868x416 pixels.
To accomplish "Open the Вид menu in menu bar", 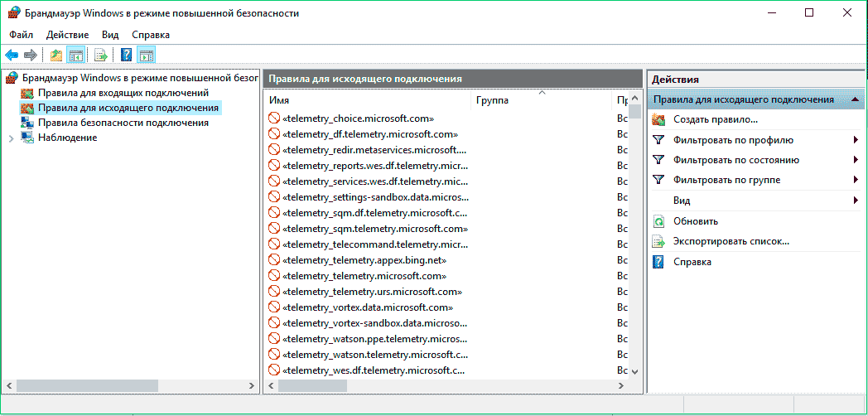I will point(110,34).
